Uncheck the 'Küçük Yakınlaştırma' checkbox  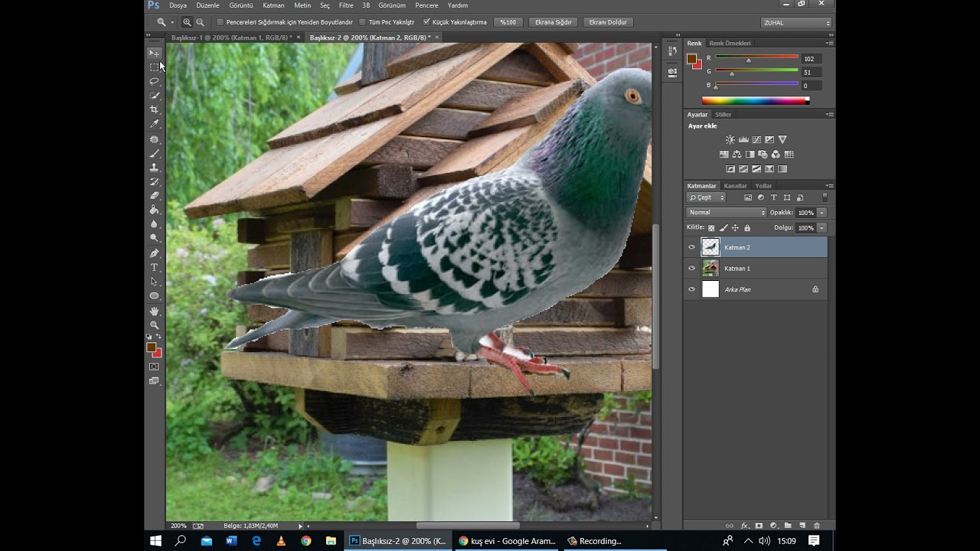426,22
